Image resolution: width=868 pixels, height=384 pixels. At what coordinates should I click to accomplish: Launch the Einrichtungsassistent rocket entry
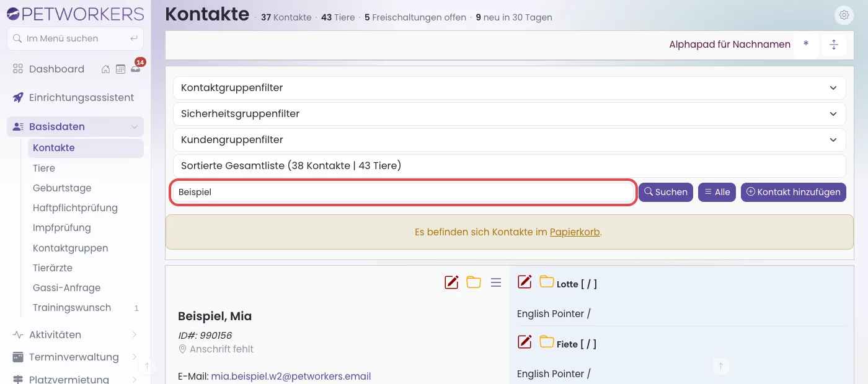click(75, 97)
